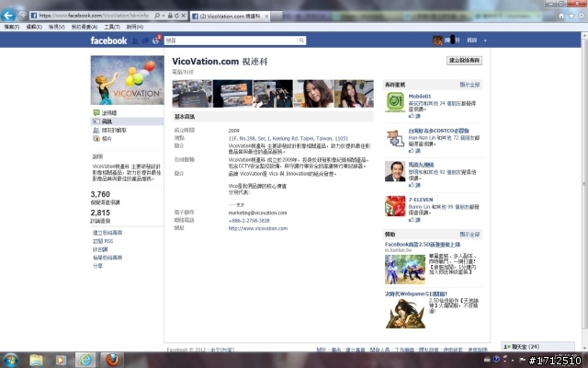Click the COSTCO group page link
Image resolution: width=588 pixels, height=368 pixels.
[x=438, y=131]
